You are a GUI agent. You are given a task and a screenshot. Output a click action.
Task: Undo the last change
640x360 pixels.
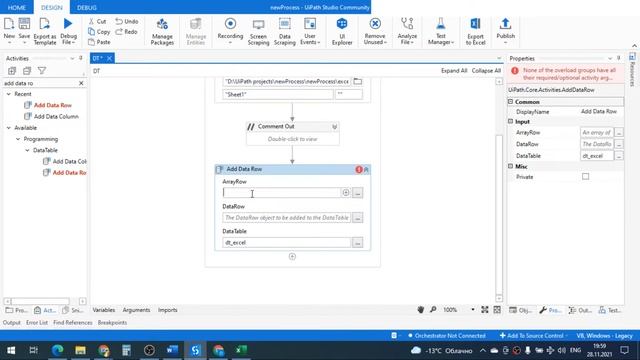pyautogui.click(x=127, y=21)
